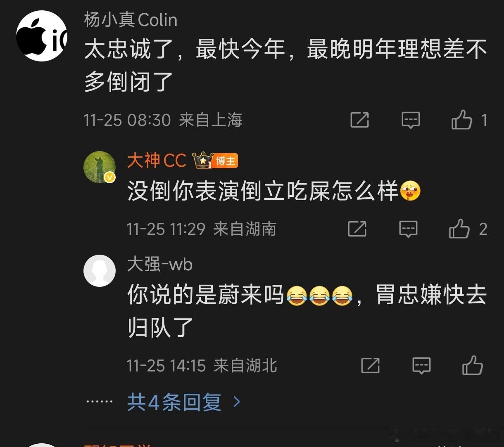Forward 大神CC's reply with share icon
This screenshot has width=504, height=447.
tap(357, 229)
